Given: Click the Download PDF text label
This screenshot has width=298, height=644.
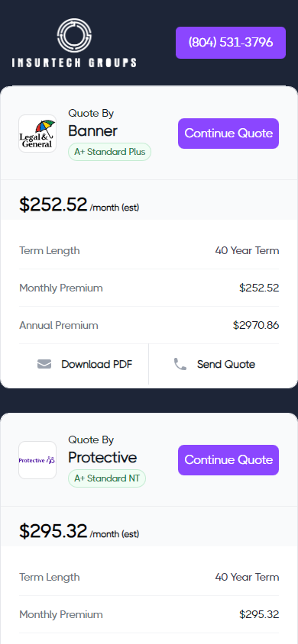Looking at the screenshot, I should [97, 364].
